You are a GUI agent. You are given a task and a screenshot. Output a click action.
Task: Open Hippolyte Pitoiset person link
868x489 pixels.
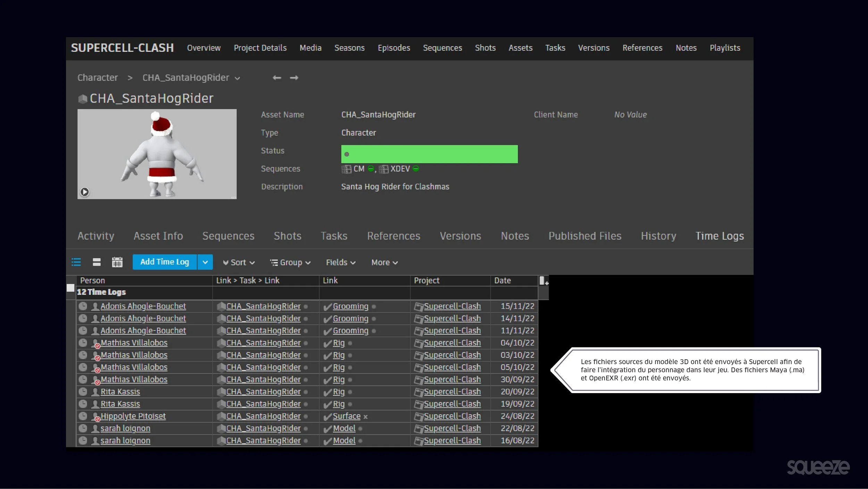pos(133,416)
